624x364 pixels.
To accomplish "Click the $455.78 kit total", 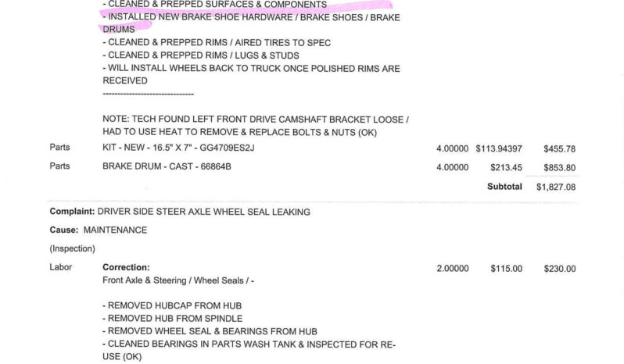I will click(x=560, y=149).
